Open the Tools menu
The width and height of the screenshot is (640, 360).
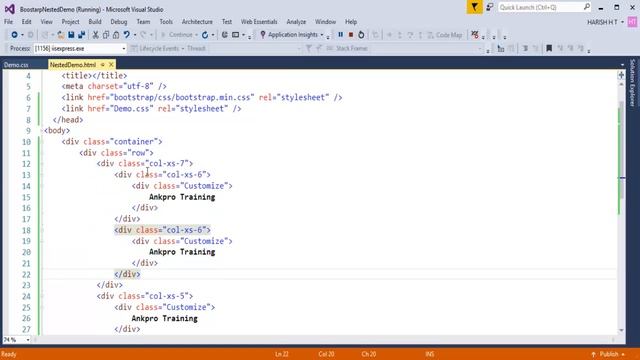(166, 22)
